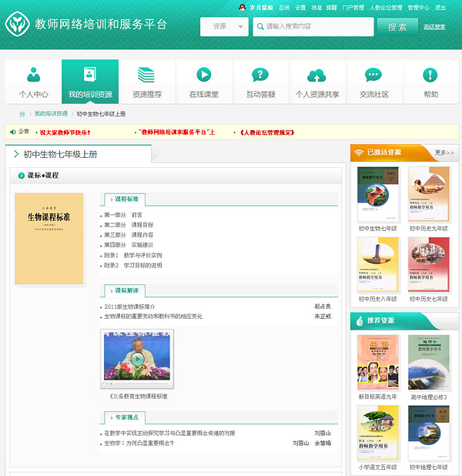462x476 pixels.
Task: Open the 生物课程标准 book cover
Action: click(49, 239)
